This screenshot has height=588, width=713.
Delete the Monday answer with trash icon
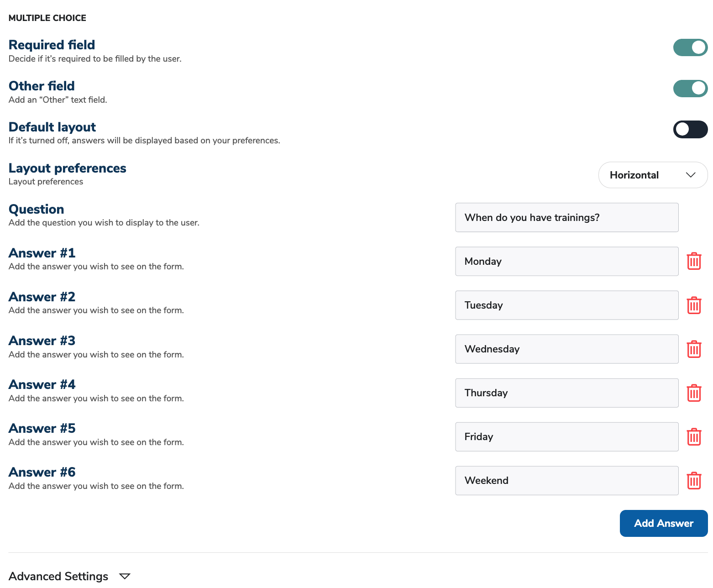point(694,261)
